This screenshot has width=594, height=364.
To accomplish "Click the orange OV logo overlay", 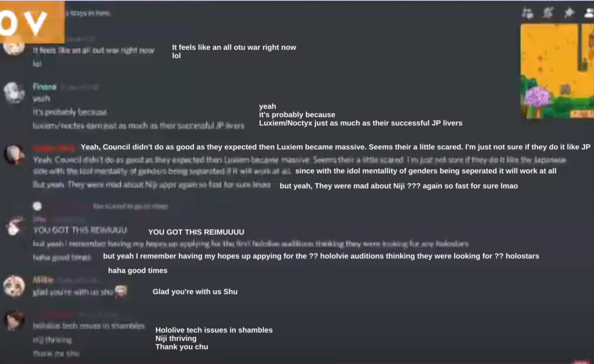I will point(32,21).
